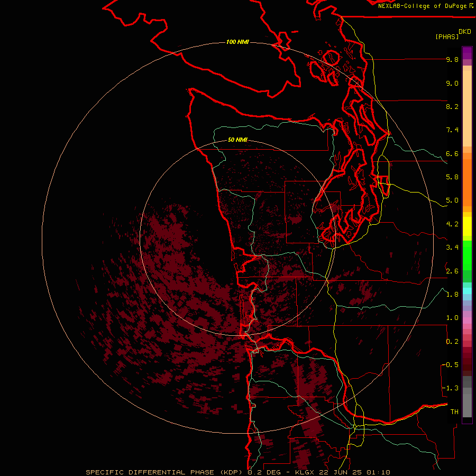
Task: Click the 9.8 value on the color scale
Action: pyautogui.click(x=452, y=59)
